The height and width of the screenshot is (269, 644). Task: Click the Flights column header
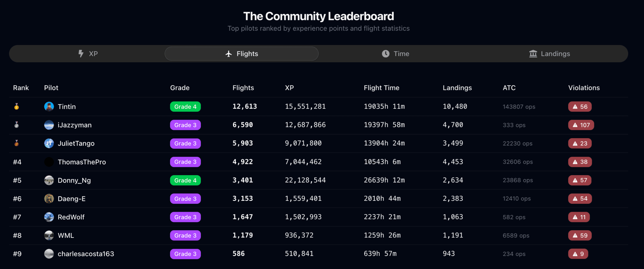tap(243, 88)
